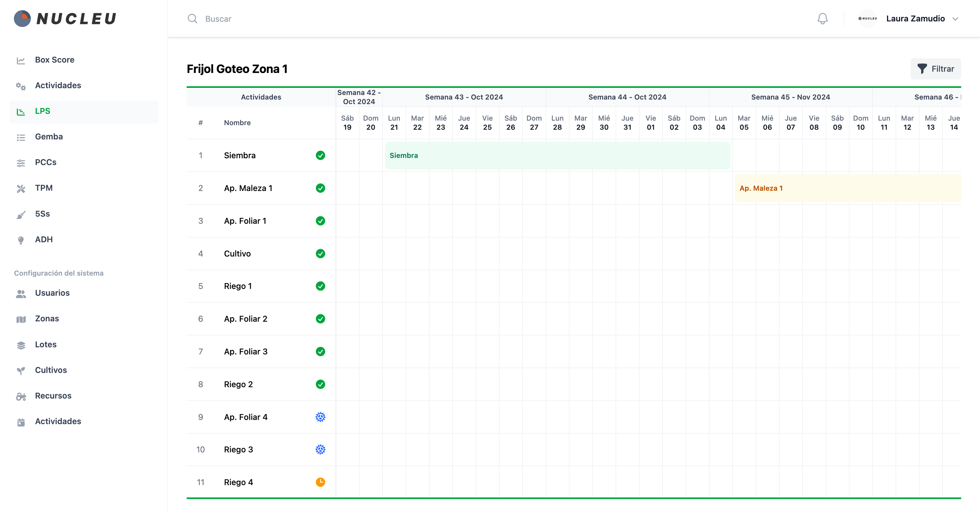
Task: Open Lotes configuration
Action: 84,344
